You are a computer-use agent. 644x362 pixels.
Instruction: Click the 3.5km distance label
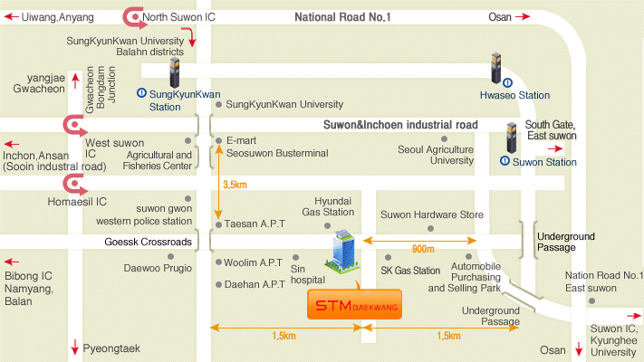pos(235,184)
